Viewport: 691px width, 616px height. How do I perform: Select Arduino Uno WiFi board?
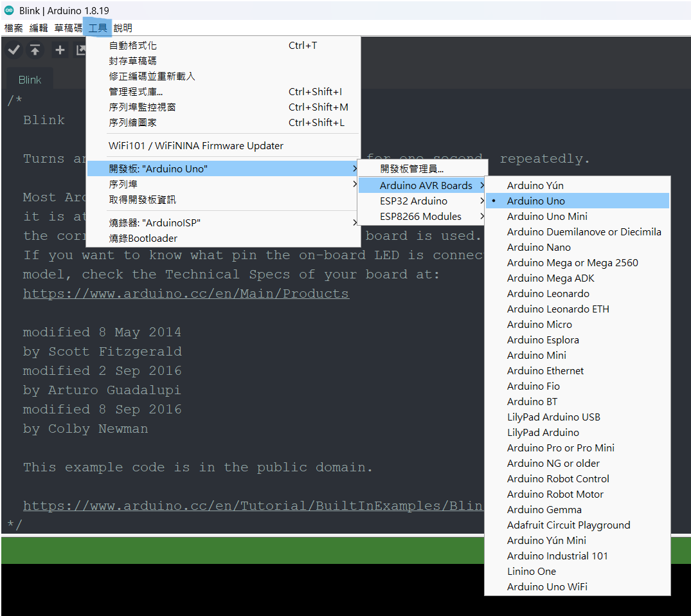point(577,587)
